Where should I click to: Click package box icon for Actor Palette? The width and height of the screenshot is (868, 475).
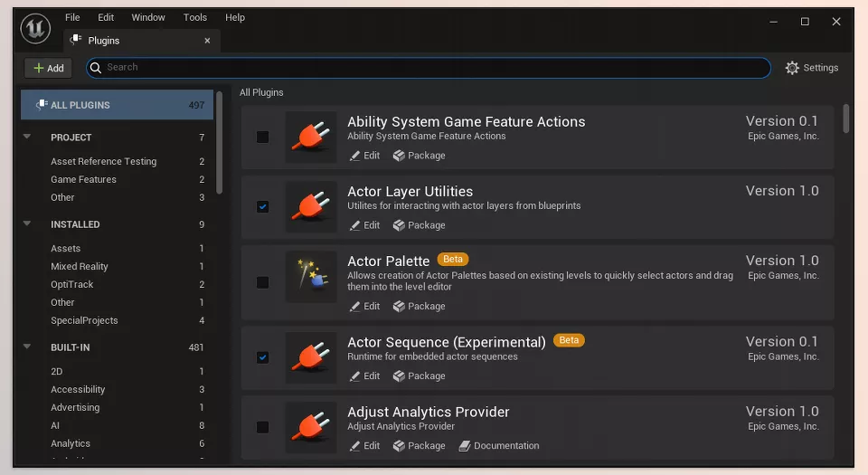coord(399,306)
